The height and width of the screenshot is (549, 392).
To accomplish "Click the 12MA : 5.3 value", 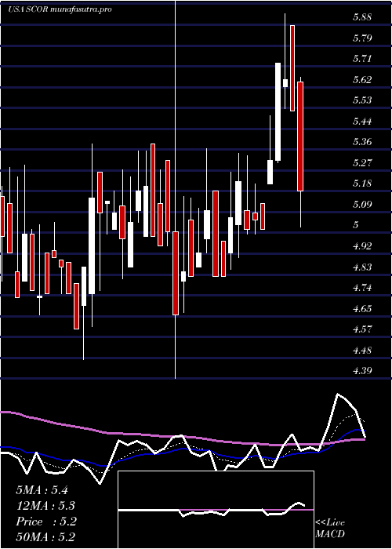I will [x=45, y=506].
